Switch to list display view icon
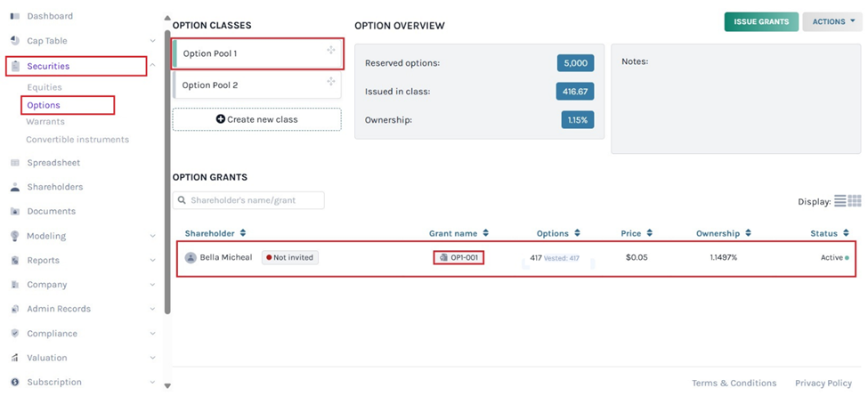Image resolution: width=868 pixels, height=396 pixels. 840,201
